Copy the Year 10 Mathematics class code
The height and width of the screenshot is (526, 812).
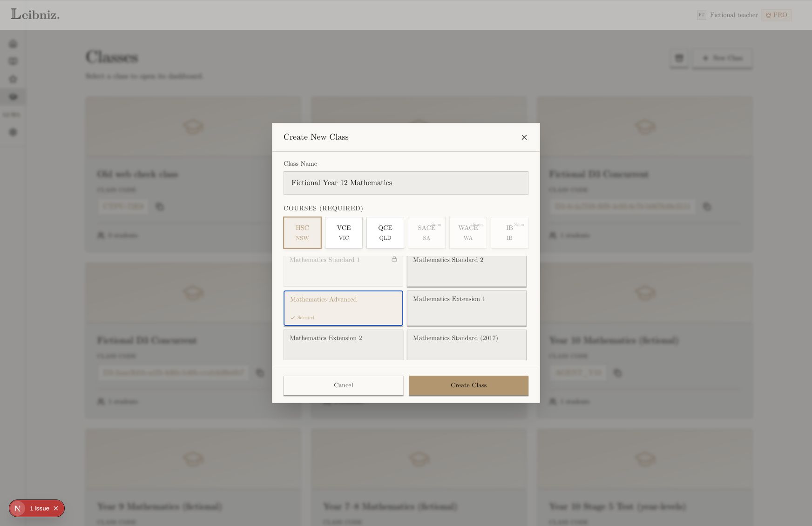point(617,373)
